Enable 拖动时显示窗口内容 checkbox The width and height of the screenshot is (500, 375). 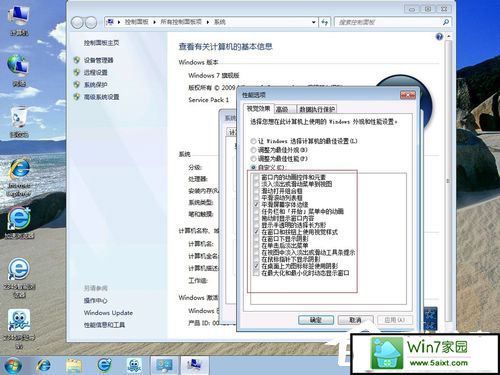(256, 218)
